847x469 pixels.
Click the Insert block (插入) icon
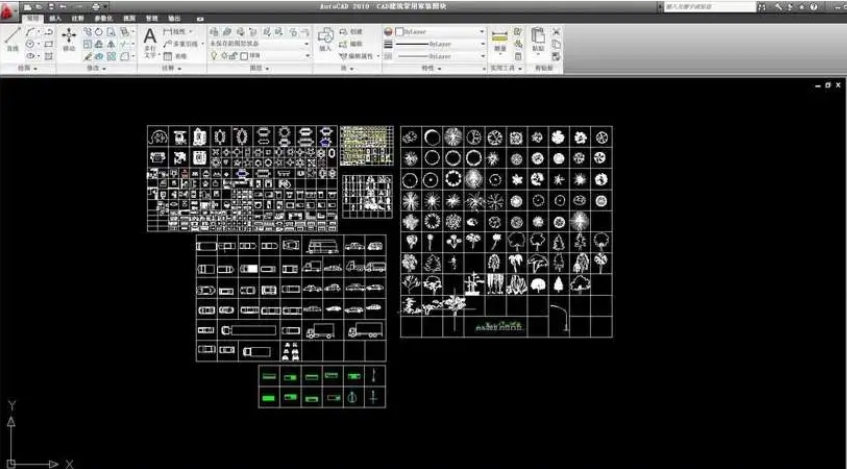point(325,40)
